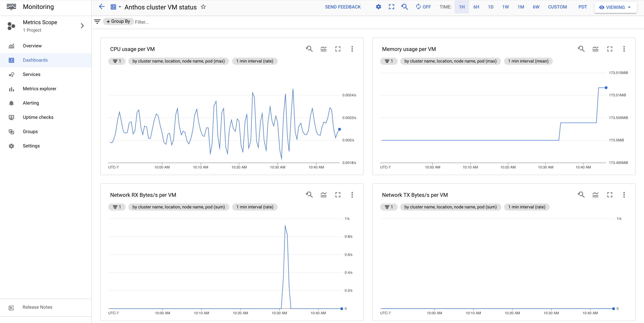Click the Settings gear icon in sidebar
644x323 pixels.
12,146
